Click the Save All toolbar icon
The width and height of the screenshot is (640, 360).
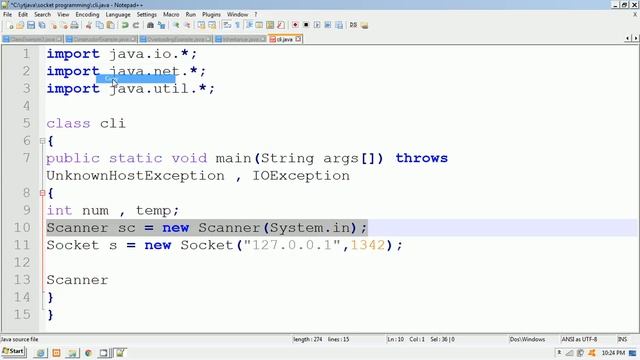[x=42, y=25]
